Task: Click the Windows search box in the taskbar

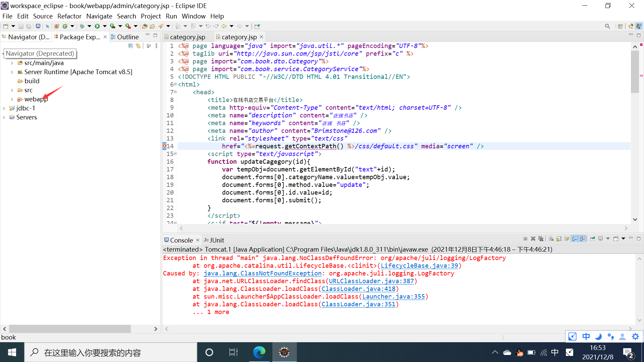Action: pos(111,353)
